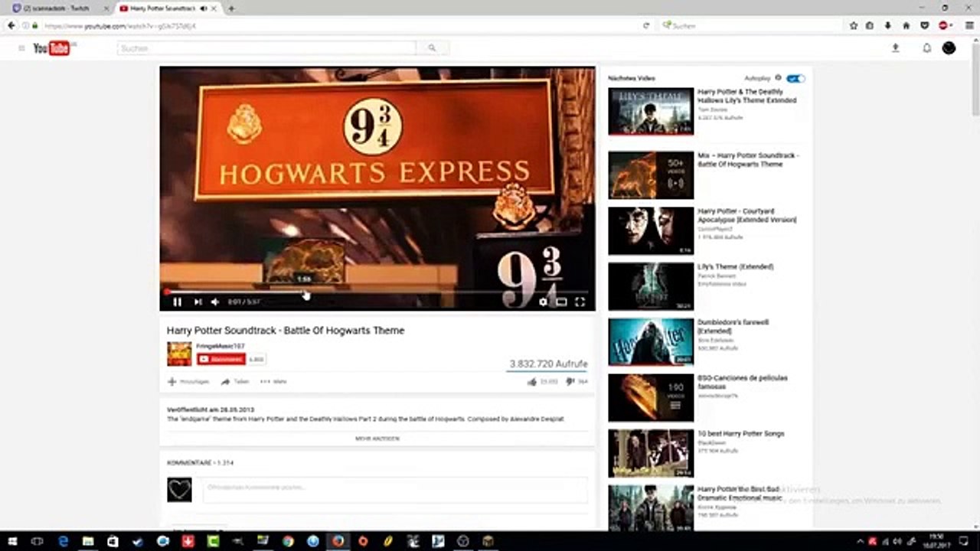Like the video with thumbs up
The height and width of the screenshot is (551, 980).
[541, 381]
